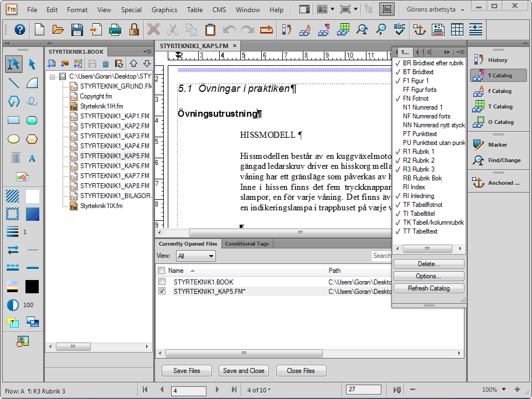Click the Refresh Catalog button
This screenshot has width=532, height=399.
pyautogui.click(x=428, y=288)
